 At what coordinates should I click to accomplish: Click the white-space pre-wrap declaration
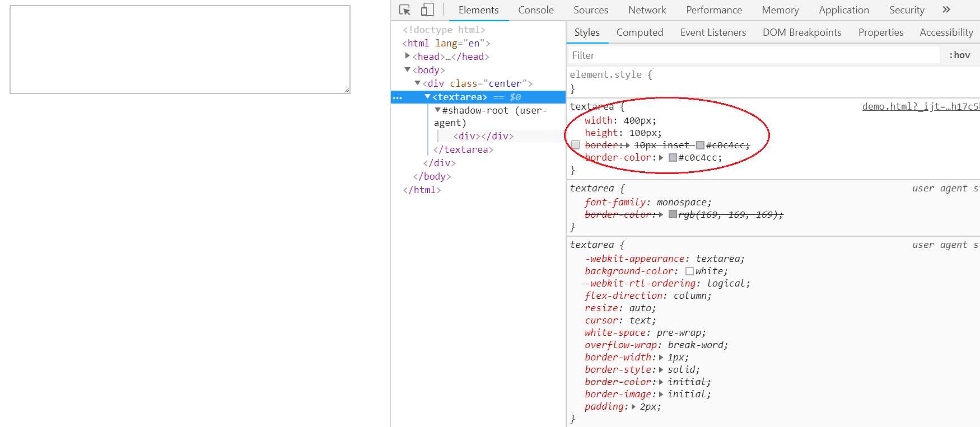(x=646, y=332)
